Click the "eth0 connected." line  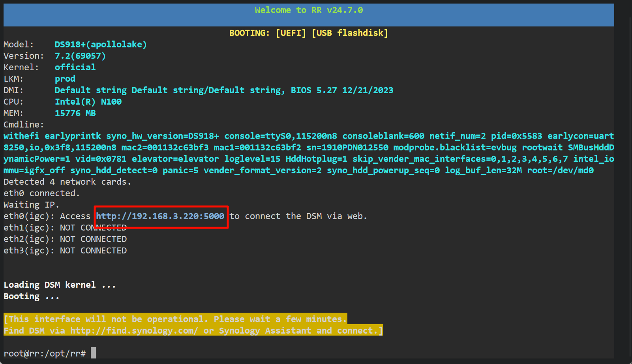41,193
